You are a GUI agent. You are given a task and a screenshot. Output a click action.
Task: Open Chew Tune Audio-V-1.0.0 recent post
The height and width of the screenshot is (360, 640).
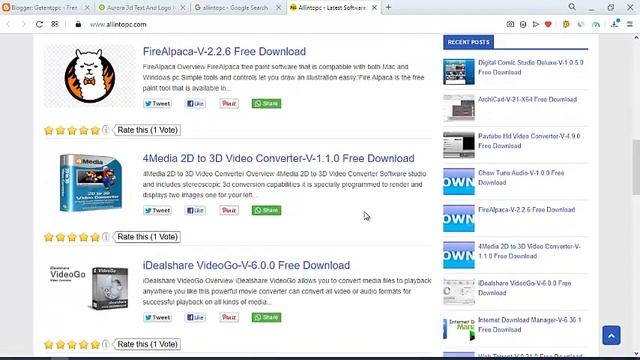pyautogui.click(x=521, y=178)
